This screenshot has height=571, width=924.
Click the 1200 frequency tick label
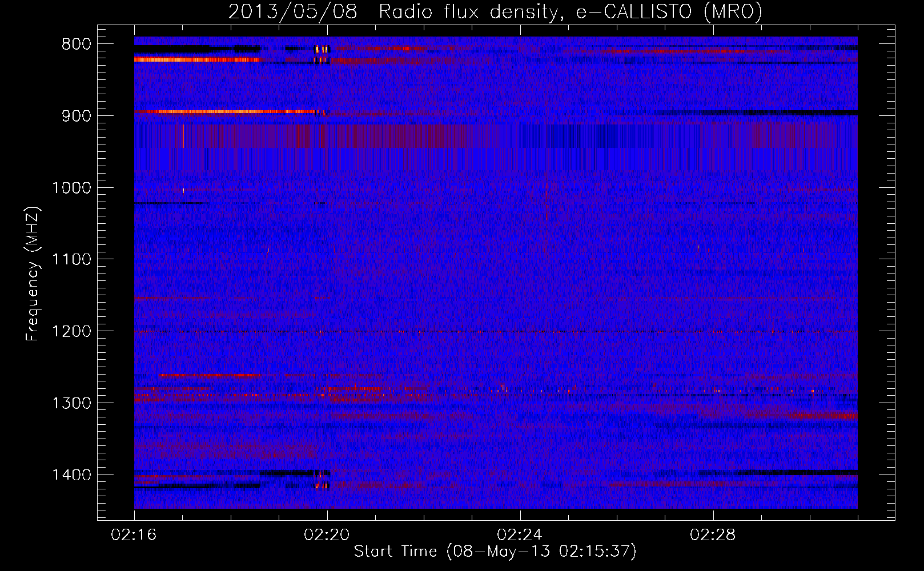click(x=71, y=332)
